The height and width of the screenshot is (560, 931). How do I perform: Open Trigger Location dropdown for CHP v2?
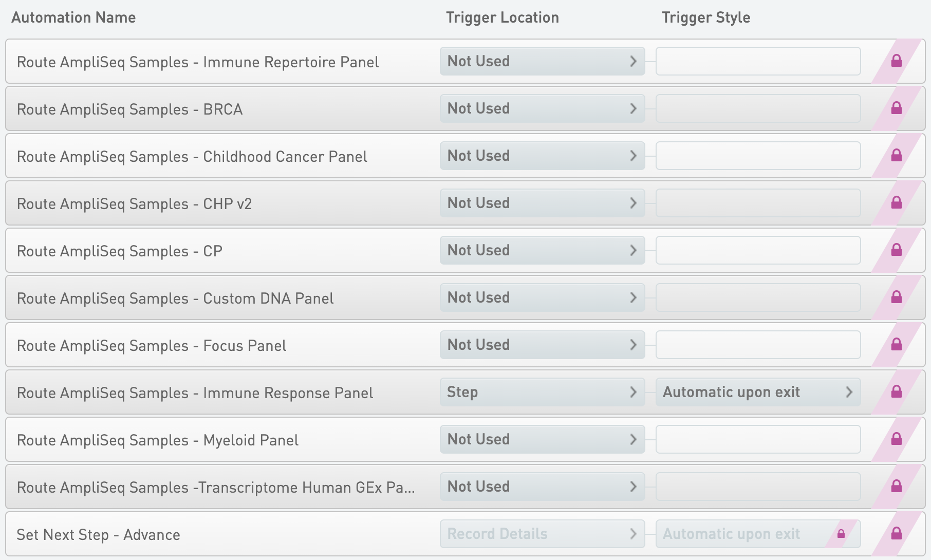(542, 203)
